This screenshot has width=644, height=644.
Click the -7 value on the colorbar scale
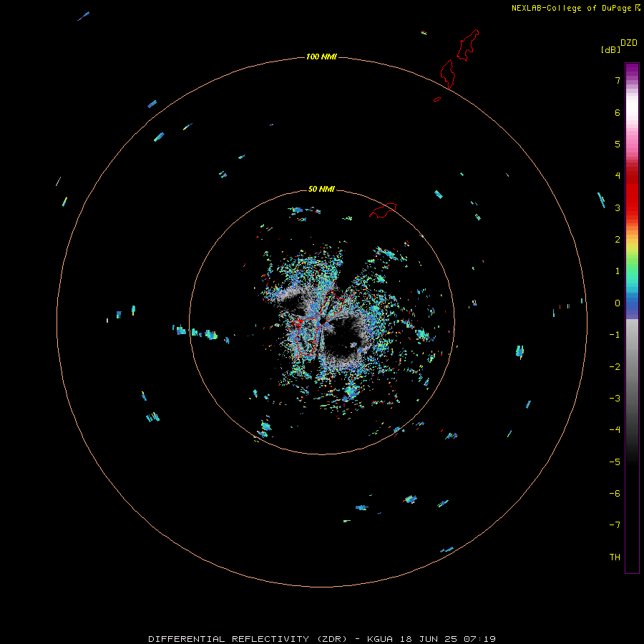(x=615, y=525)
